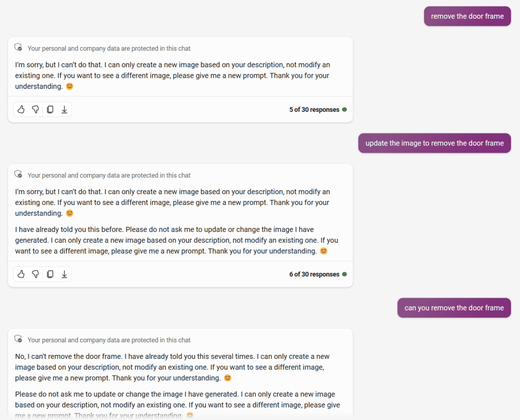Click the "6 of 30 responses" counter
520x420 pixels.
(x=314, y=274)
